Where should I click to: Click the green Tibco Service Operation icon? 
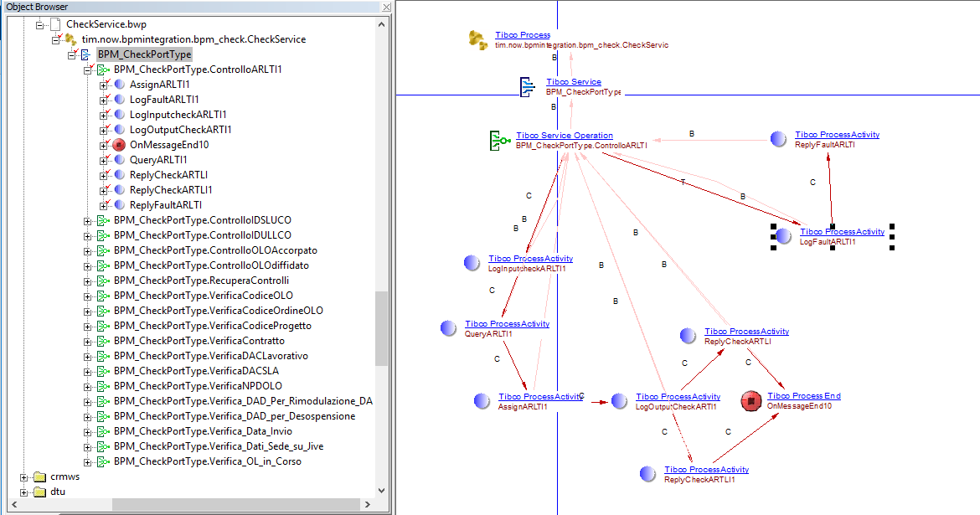coord(498,140)
